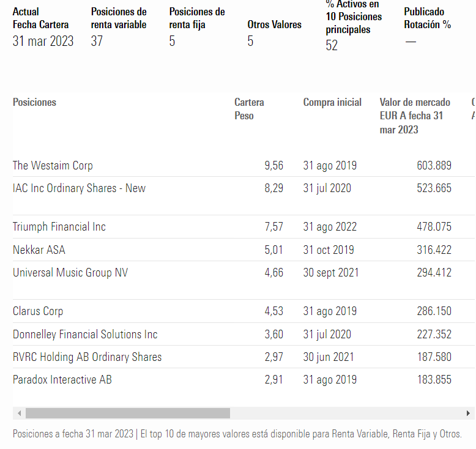Select market value 187.580
Image resolution: width=476 pixels, height=449 pixels.
point(434,357)
